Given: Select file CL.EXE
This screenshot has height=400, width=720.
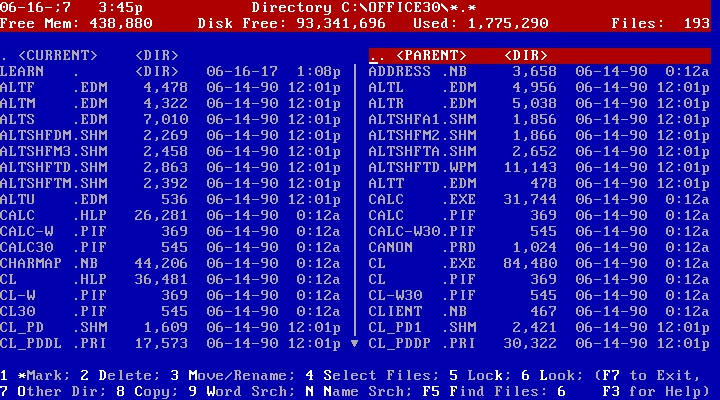Looking at the screenshot, I should coord(540,264).
